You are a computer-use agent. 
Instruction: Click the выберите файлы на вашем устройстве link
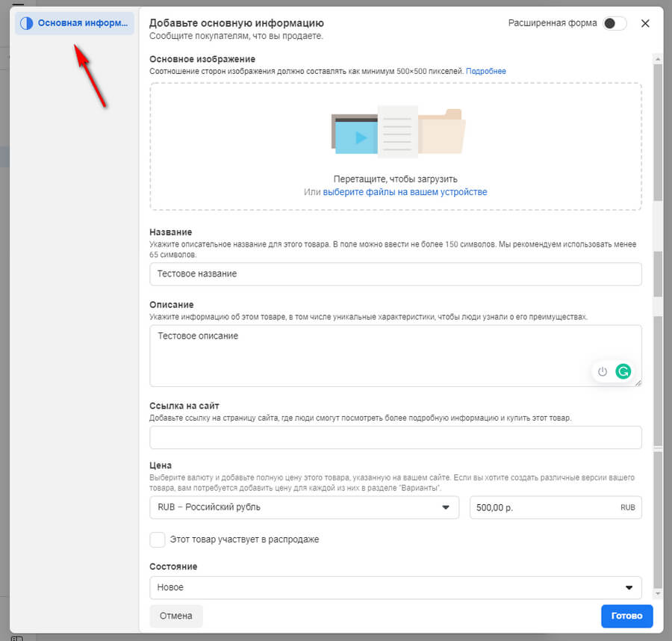click(405, 192)
